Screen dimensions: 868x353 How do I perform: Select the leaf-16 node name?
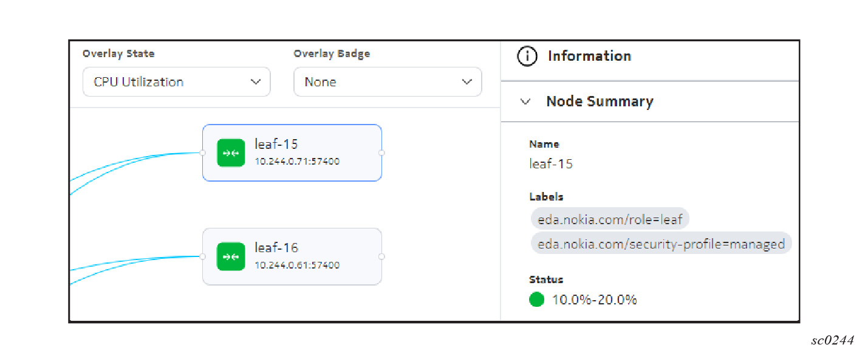(x=276, y=248)
